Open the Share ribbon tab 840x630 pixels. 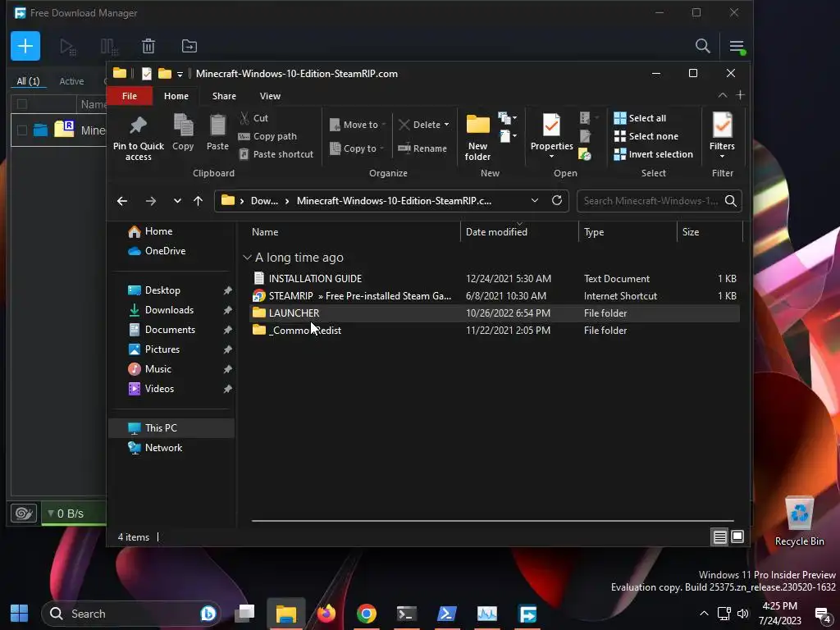coord(224,96)
